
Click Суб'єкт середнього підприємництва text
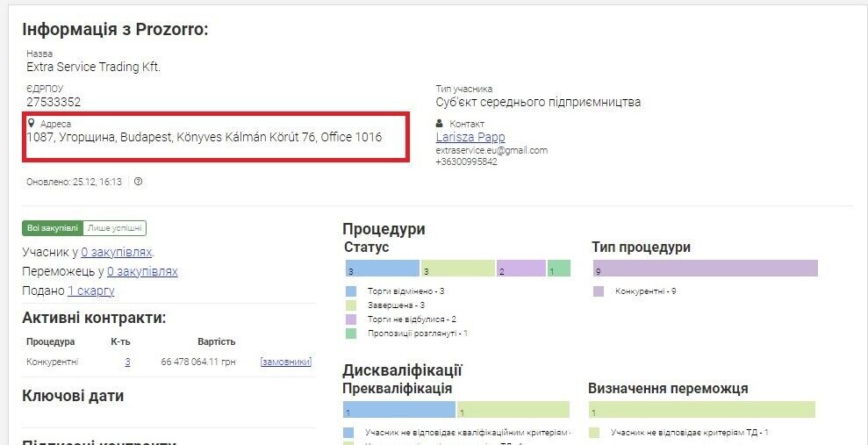coord(538,103)
